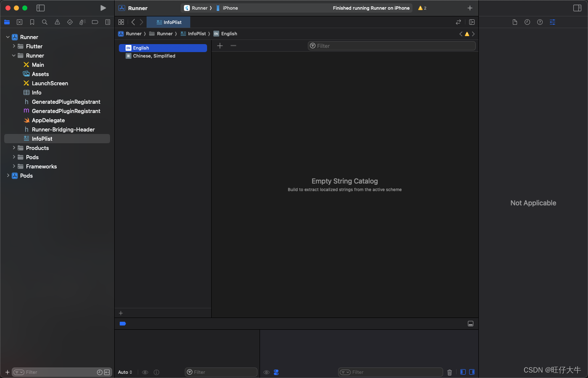The width and height of the screenshot is (588, 378).
Task: Jump to the next issue arrow
Action: click(x=473, y=34)
